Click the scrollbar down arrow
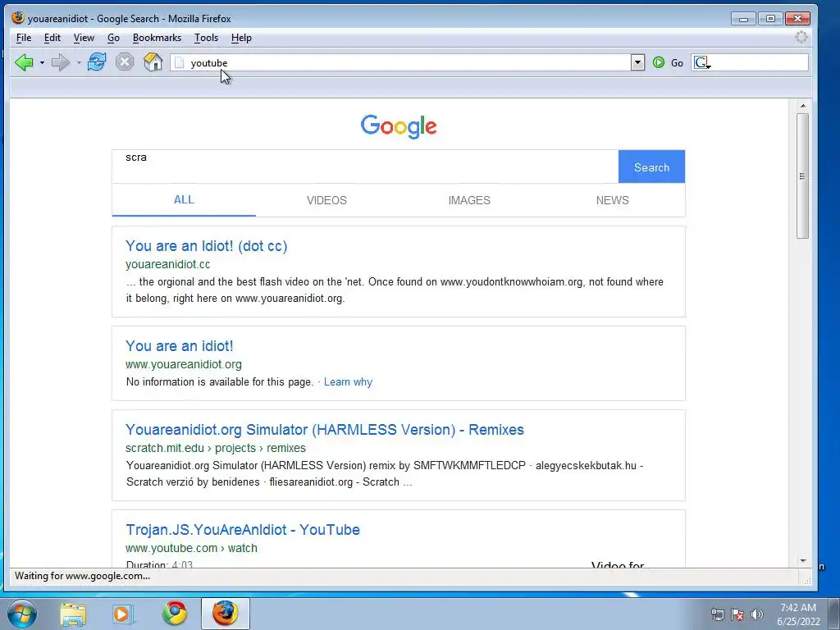 point(802,561)
